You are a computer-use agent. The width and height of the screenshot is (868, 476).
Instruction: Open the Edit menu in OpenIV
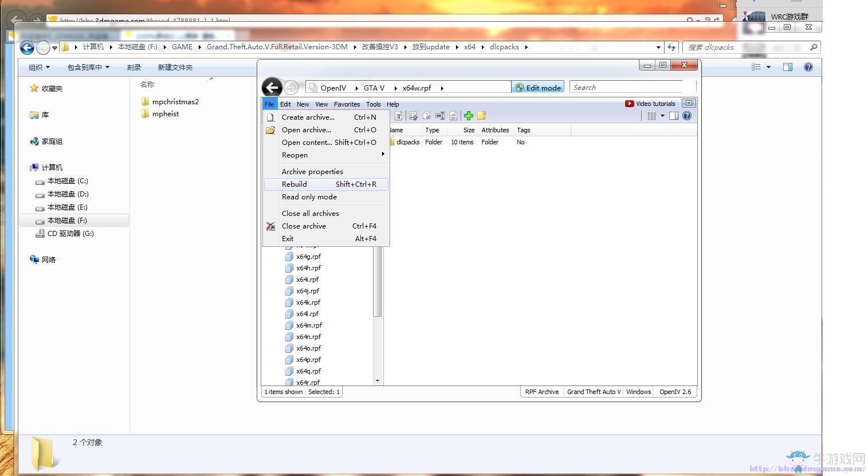pos(285,104)
